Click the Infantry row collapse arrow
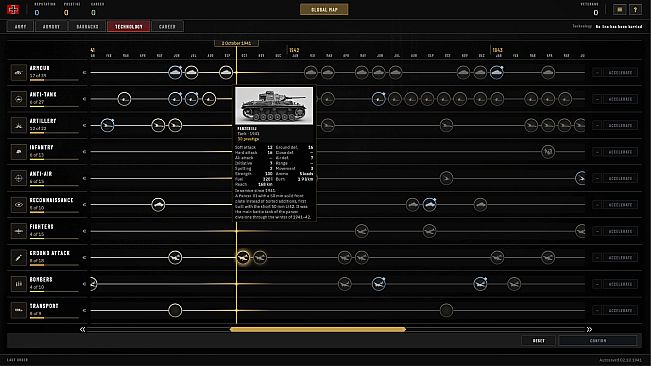 84,152
